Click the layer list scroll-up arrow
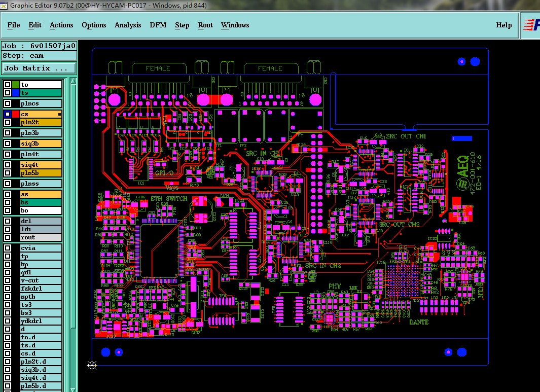 [73, 81]
